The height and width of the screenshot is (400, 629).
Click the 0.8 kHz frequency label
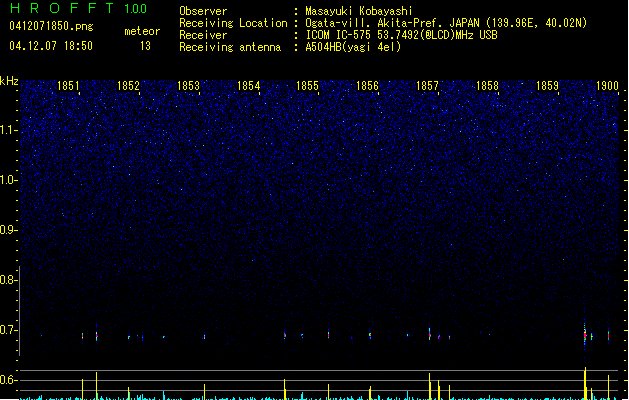[x=8, y=280]
